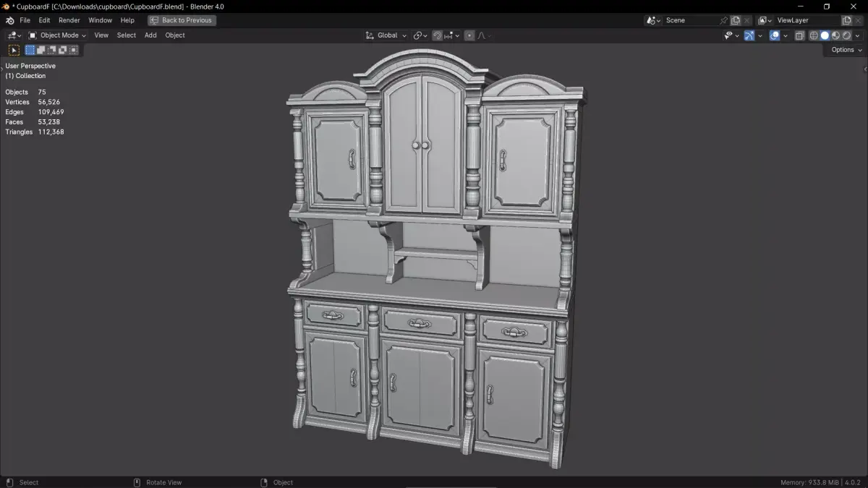Select the Tweak select tool icon
Image resolution: width=868 pixels, height=488 pixels.
tap(14, 50)
